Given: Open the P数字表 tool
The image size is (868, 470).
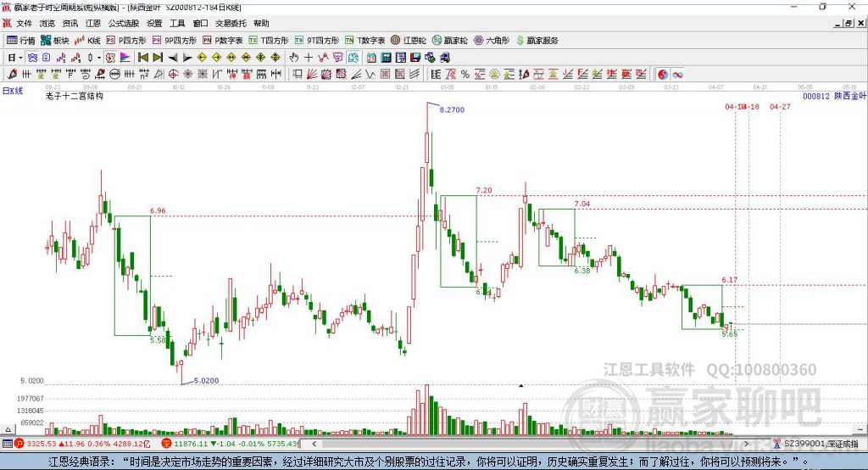Looking at the screenshot, I should [x=223, y=41].
